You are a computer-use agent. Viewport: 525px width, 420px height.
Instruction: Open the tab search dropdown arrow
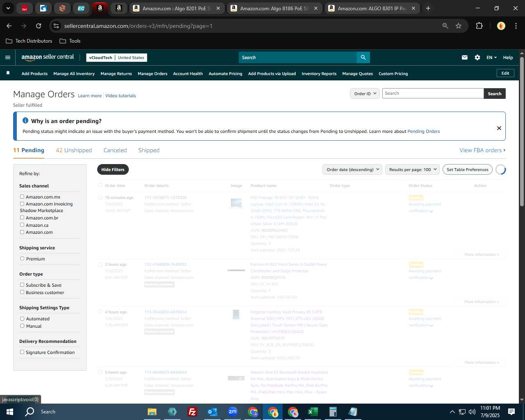click(8, 8)
